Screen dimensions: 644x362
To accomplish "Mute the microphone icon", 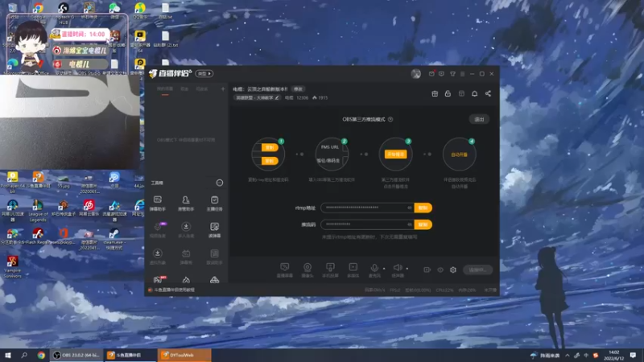I will point(374,269).
